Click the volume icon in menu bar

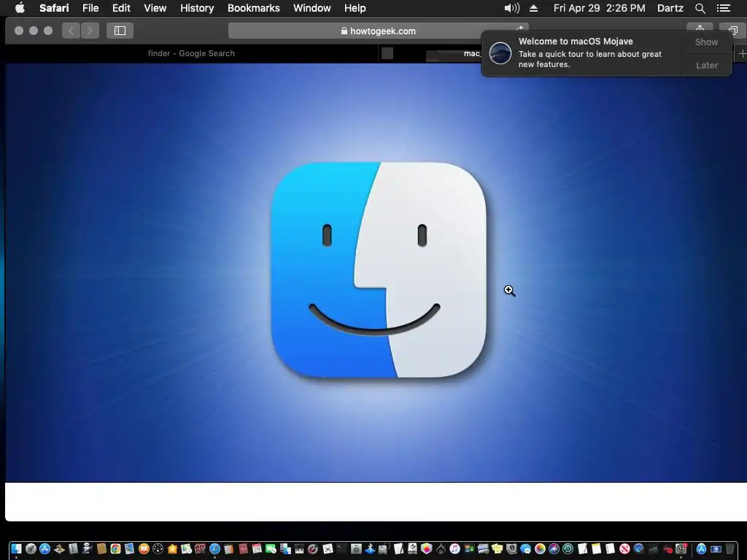[511, 8]
